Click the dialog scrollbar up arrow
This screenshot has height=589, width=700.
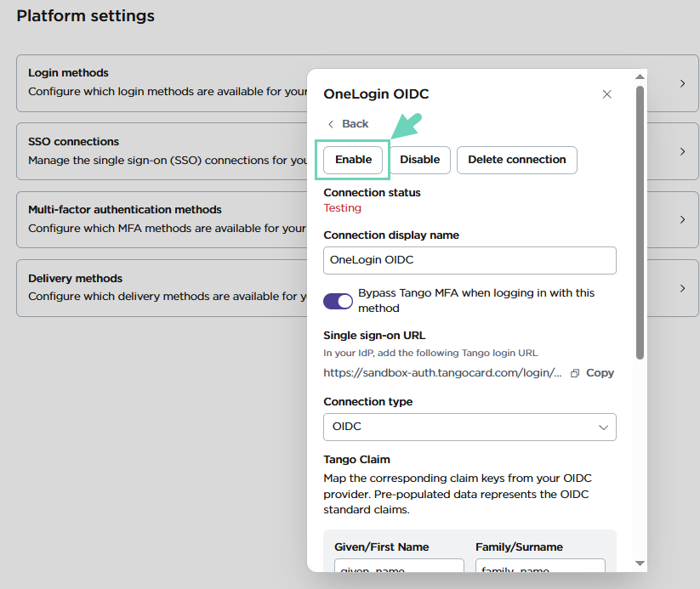(x=640, y=77)
